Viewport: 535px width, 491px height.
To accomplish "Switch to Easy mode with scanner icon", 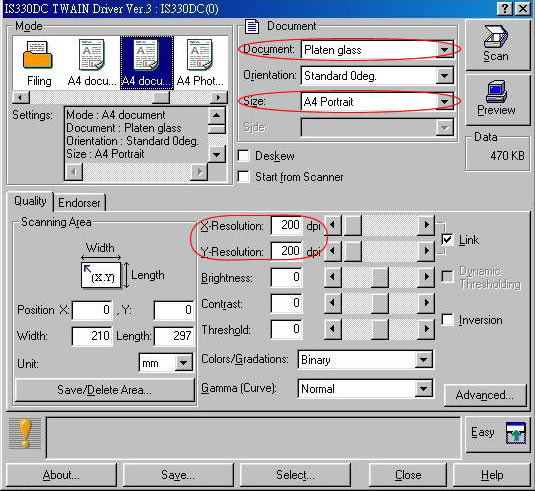I will [x=497, y=434].
